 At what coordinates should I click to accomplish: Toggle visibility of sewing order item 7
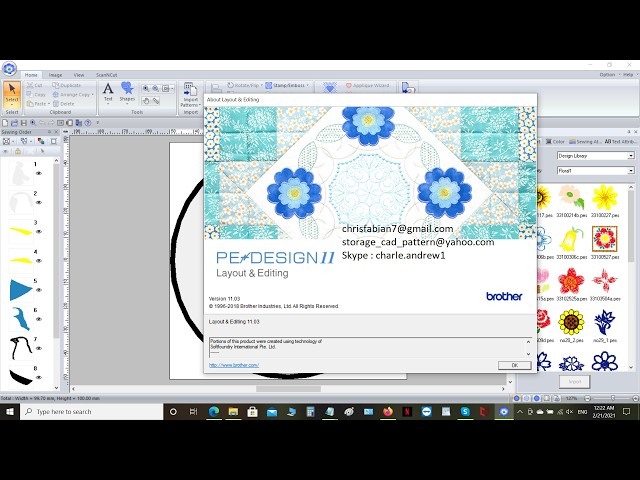click(x=39, y=349)
